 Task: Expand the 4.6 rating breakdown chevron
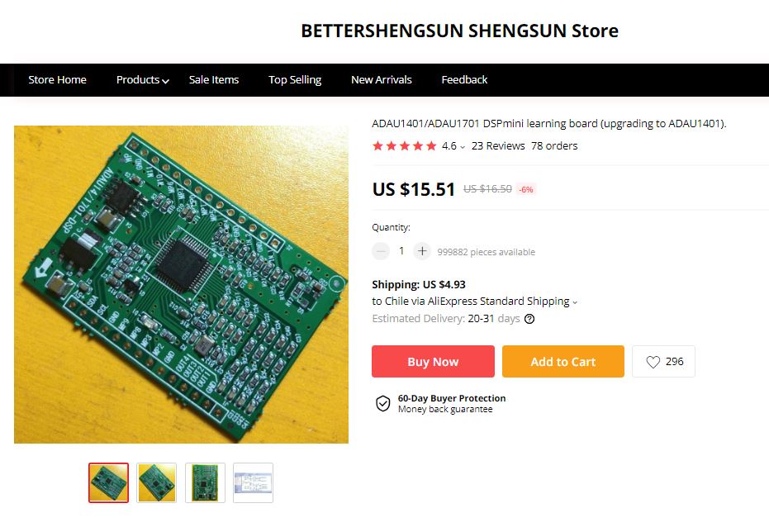(463, 146)
